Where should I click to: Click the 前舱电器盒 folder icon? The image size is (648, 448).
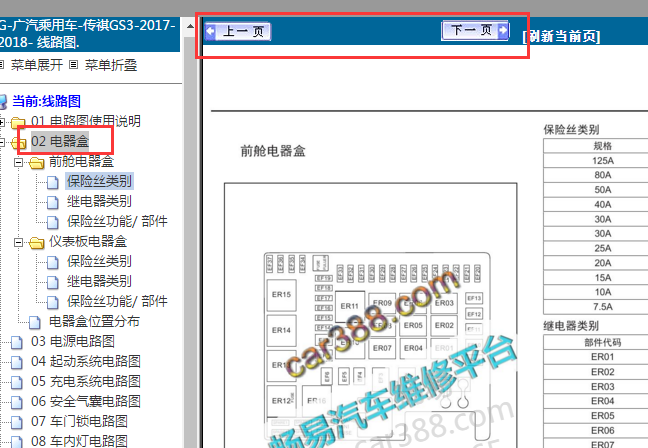36,163
